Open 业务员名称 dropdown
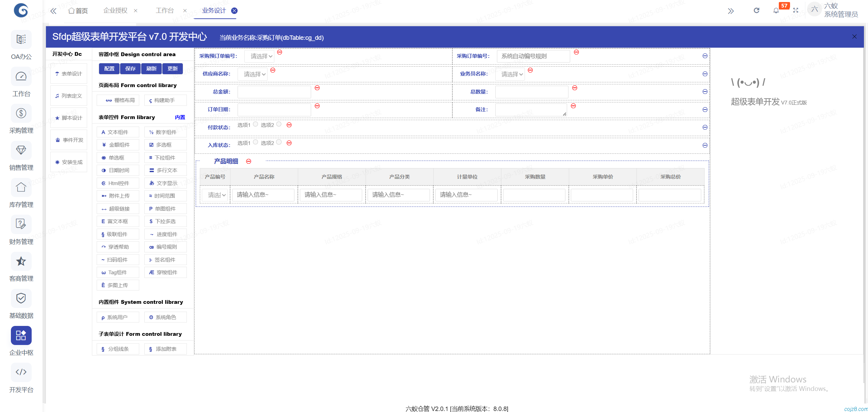 (510, 74)
